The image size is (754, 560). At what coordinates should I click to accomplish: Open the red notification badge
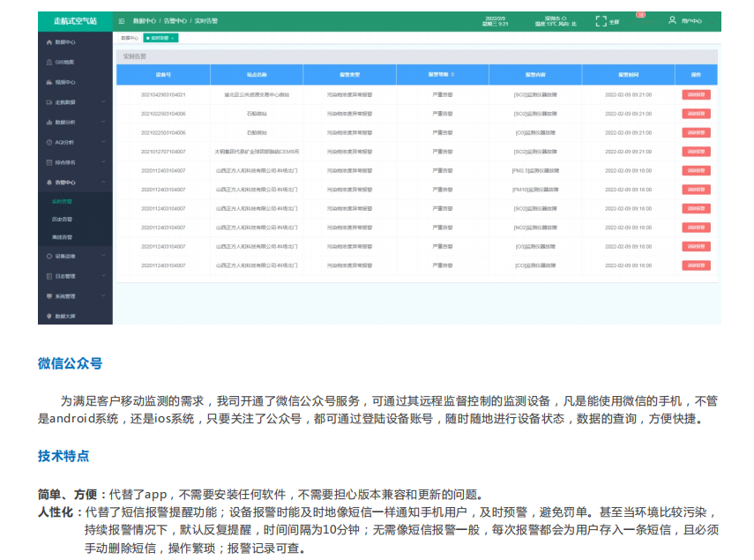[x=640, y=15]
